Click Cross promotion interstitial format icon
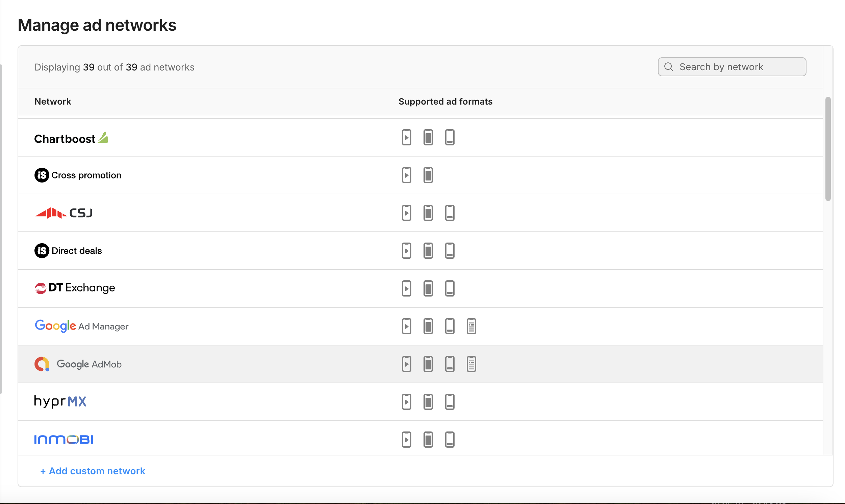This screenshot has height=504, width=845. (428, 175)
